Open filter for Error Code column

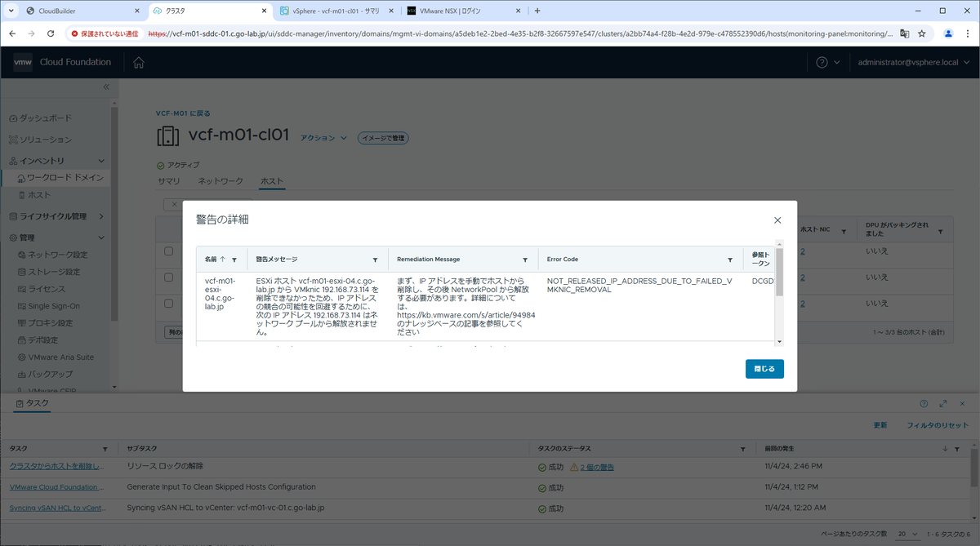(x=730, y=260)
